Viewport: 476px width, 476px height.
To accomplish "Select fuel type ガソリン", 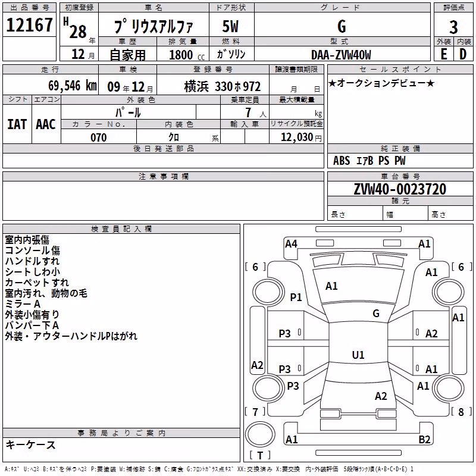I will 231,54.
